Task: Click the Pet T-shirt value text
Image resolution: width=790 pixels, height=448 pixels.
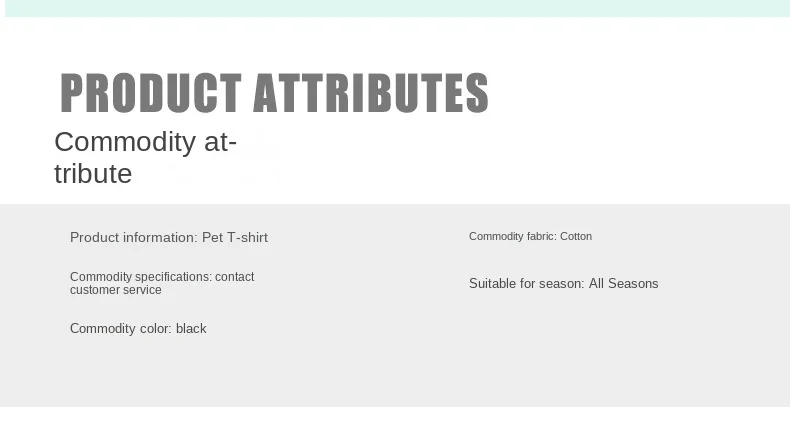Action: tap(235, 238)
